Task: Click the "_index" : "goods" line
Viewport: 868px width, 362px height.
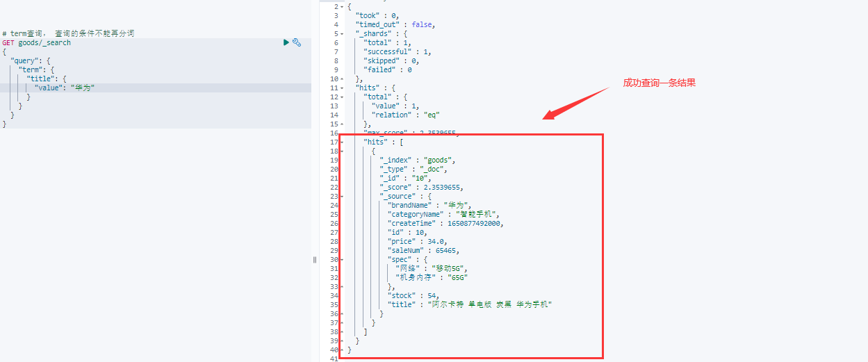Action: click(418, 160)
